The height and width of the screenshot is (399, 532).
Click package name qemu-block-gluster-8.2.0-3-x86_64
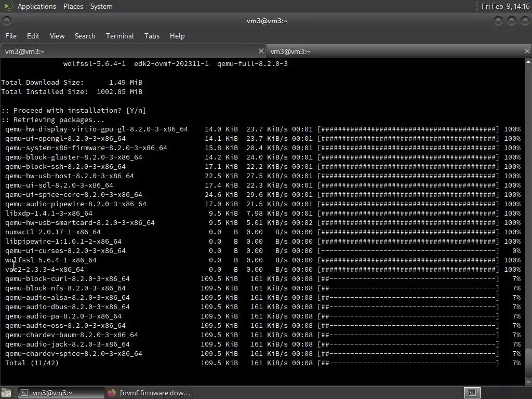pos(74,157)
